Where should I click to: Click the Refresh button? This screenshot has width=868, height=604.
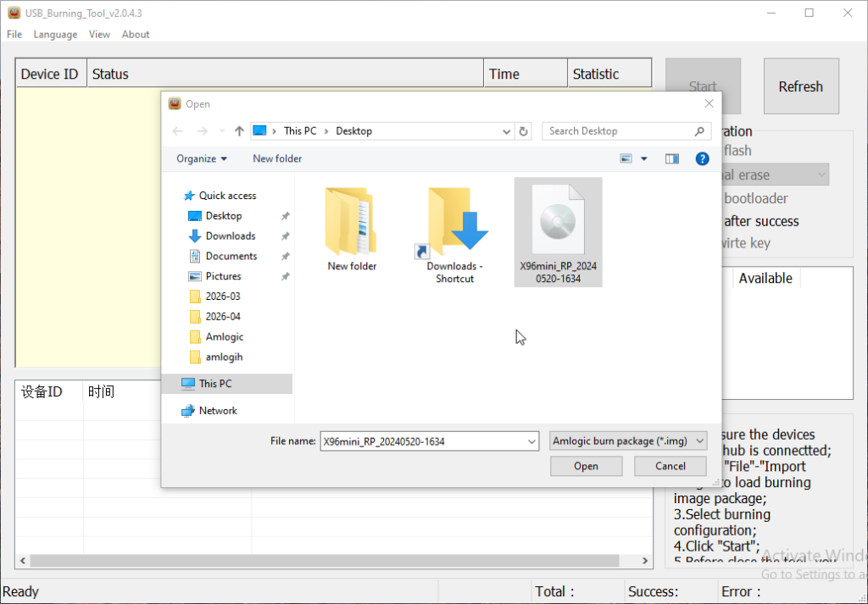pyautogui.click(x=800, y=86)
